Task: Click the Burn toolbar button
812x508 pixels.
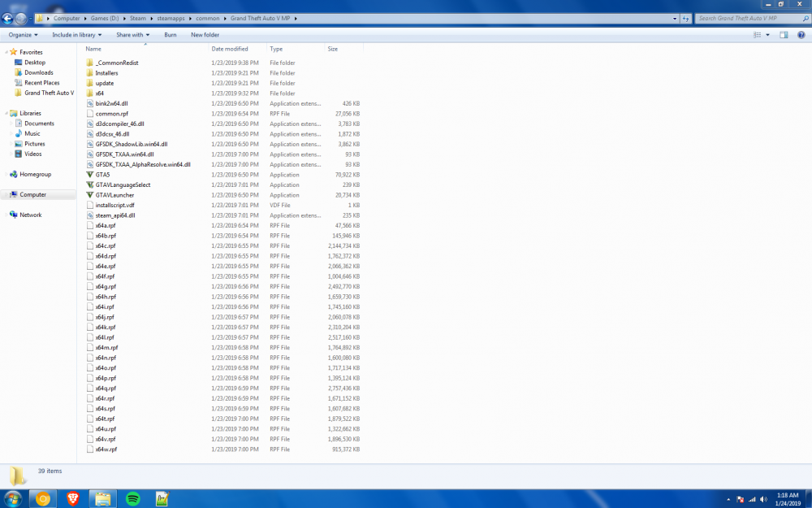Action: [x=171, y=35]
